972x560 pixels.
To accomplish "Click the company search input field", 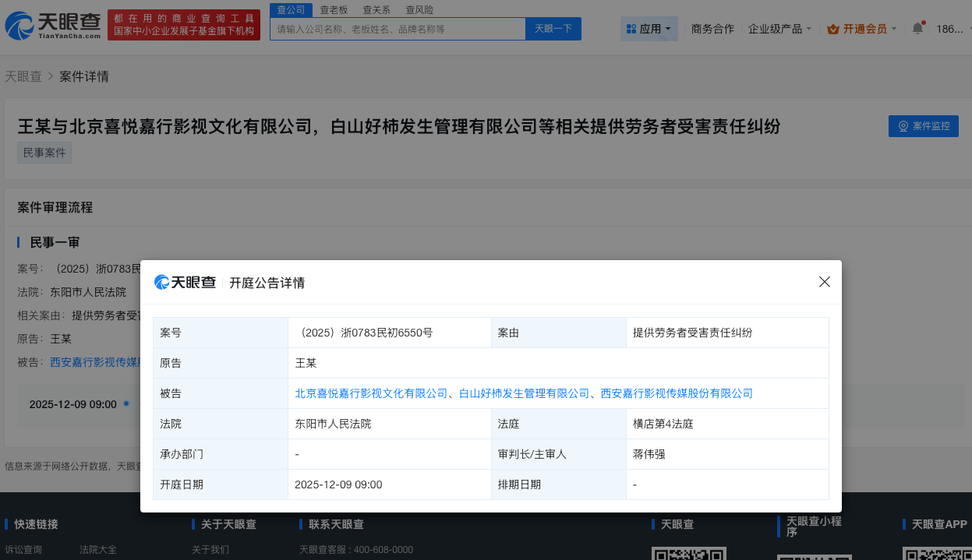I will [x=398, y=28].
